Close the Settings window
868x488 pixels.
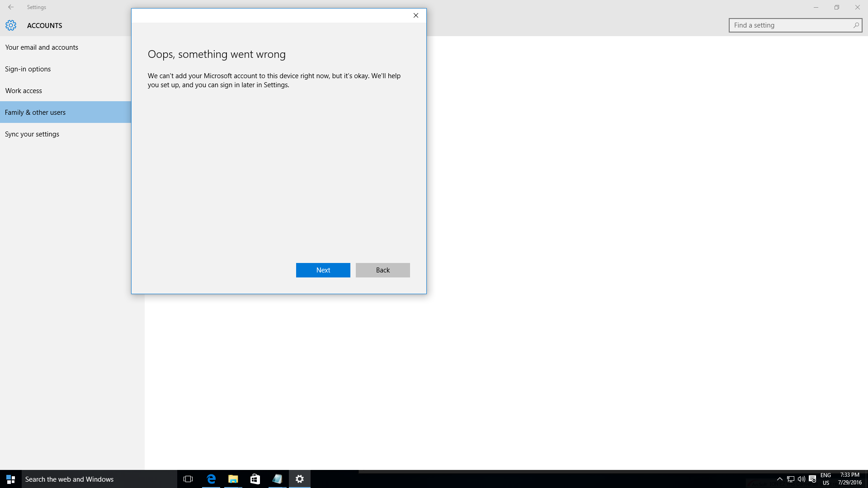858,7
